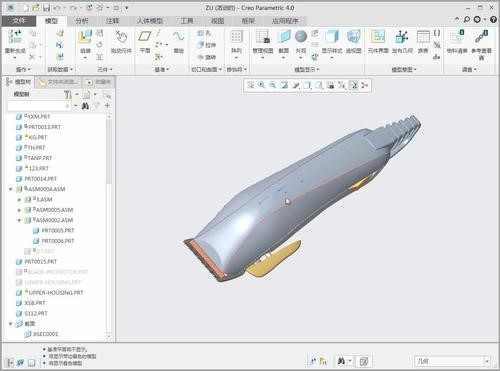The height and width of the screenshot is (371, 500).
Task: Collapse the ASM0002.ASM tree node
Action: coord(19,220)
